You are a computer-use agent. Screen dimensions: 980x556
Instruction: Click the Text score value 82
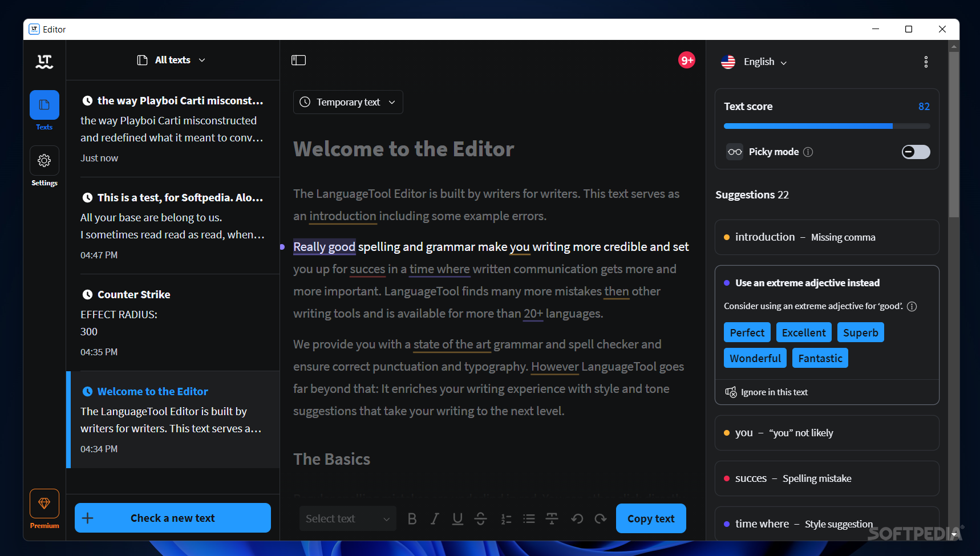924,107
